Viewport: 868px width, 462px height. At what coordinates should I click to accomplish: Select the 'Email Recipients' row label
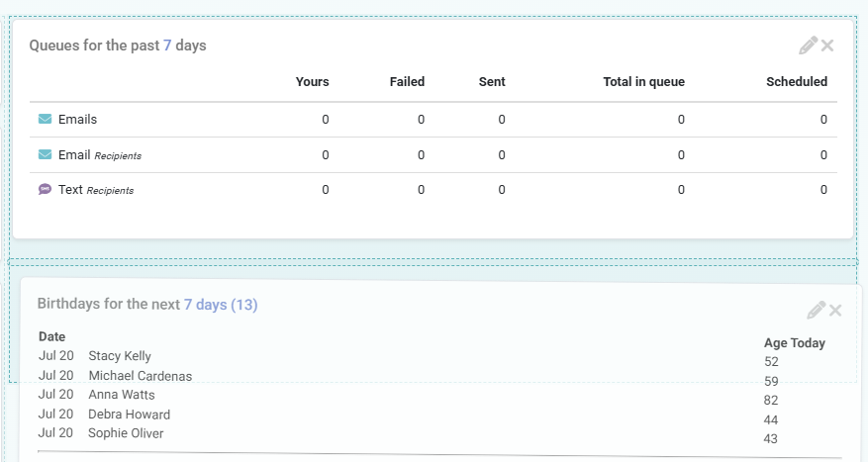pos(100,155)
